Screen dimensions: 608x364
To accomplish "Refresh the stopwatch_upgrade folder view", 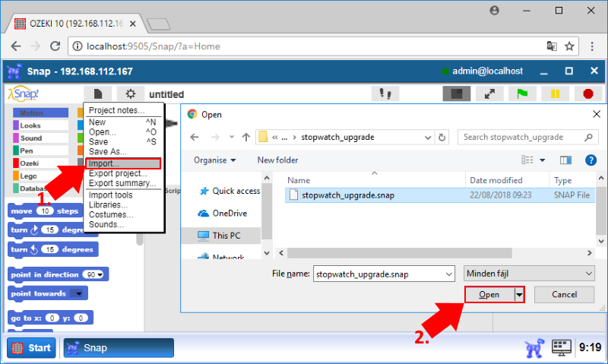I will [442, 138].
